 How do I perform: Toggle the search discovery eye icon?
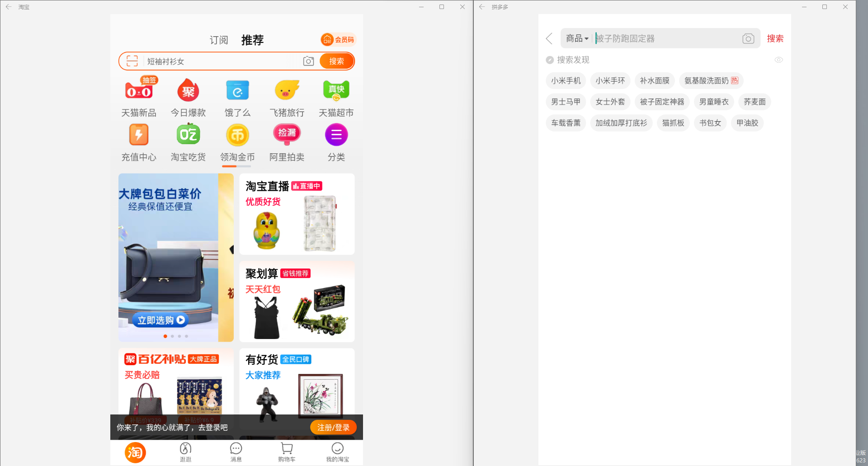[x=778, y=60]
